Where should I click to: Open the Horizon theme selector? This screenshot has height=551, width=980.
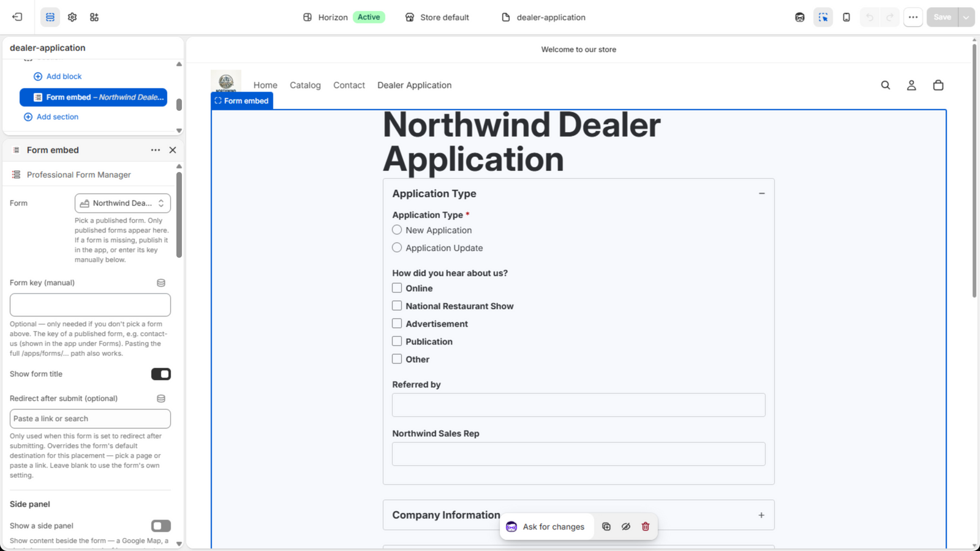[344, 17]
